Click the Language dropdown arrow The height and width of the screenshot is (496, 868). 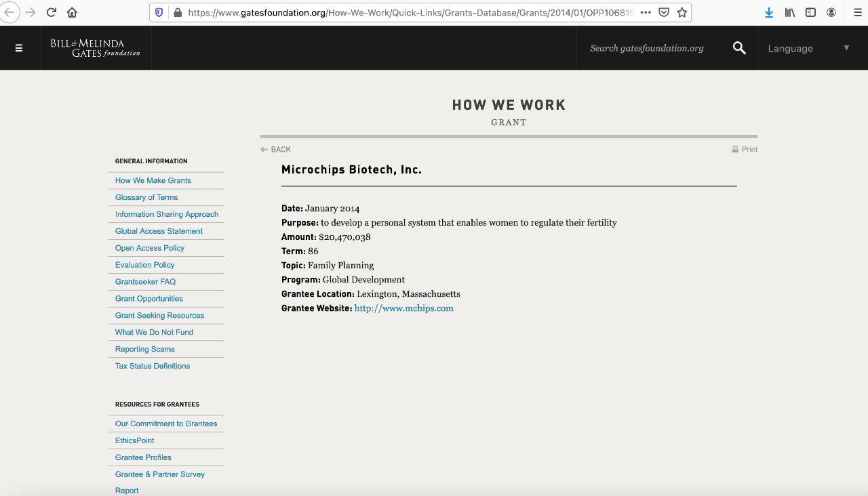coord(846,47)
